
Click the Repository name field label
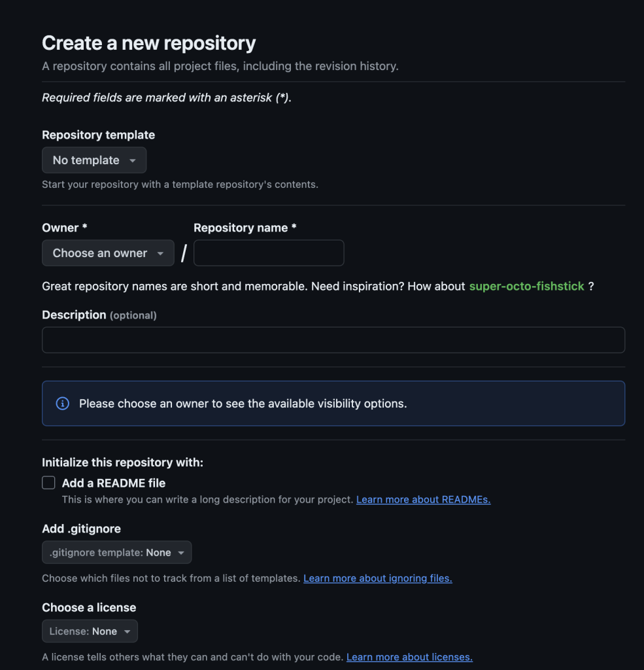[x=245, y=228]
